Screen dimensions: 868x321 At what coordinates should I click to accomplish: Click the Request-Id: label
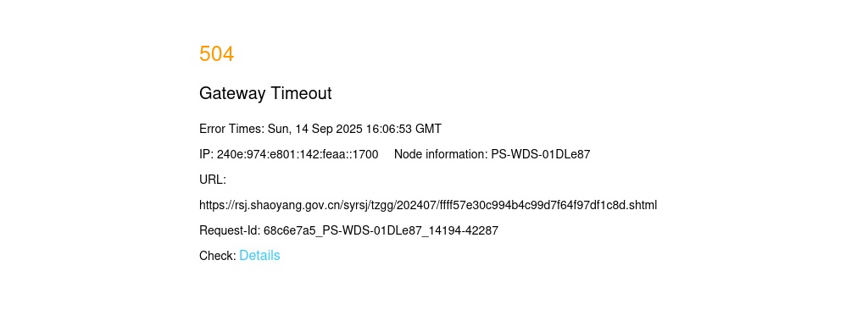click(230, 230)
